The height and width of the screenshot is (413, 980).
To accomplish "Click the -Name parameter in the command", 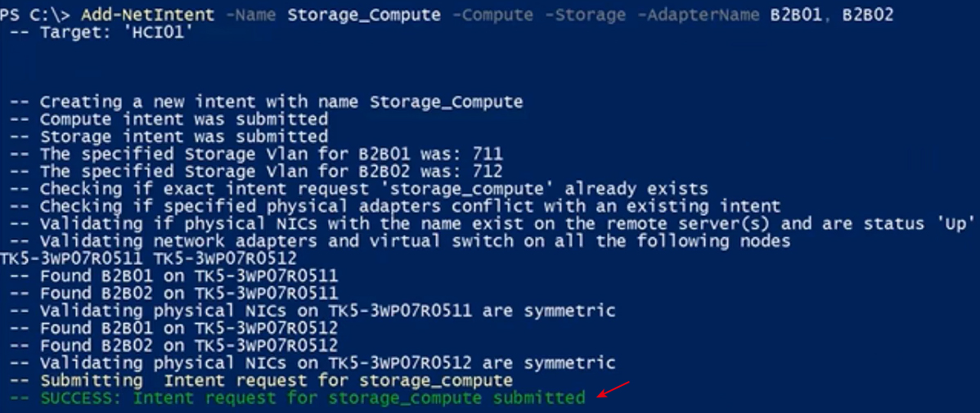I will tap(250, 15).
